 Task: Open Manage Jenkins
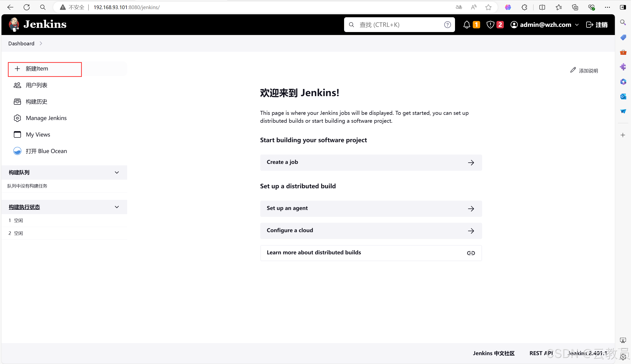(x=46, y=118)
